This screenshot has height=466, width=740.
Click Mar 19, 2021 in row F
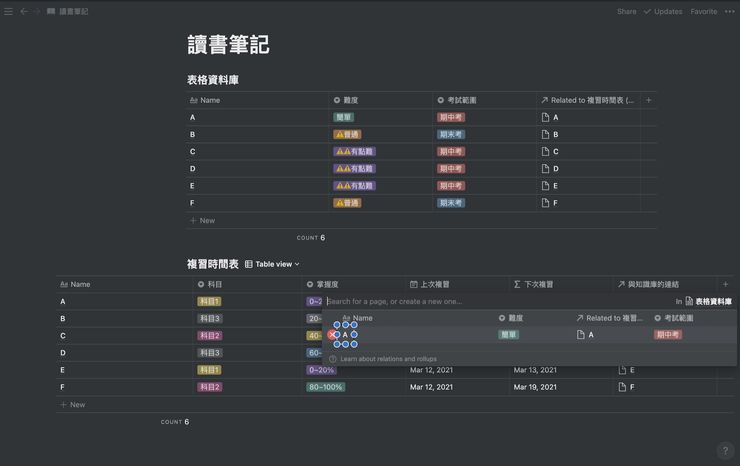[x=535, y=387]
